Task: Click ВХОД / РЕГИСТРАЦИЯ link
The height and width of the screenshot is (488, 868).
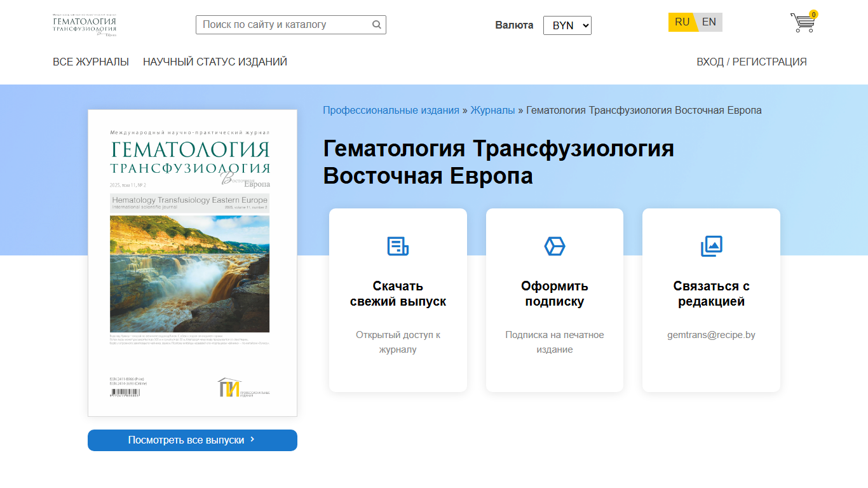Action: pos(752,62)
